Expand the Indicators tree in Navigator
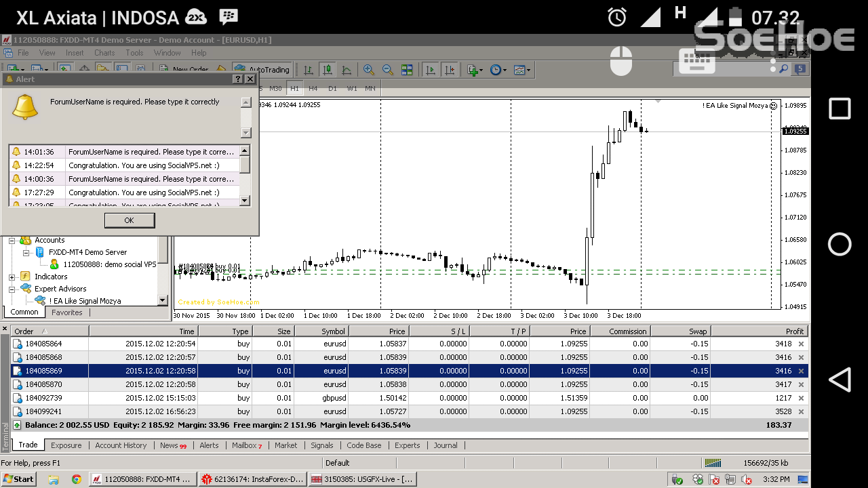The height and width of the screenshot is (488, 868). (12, 276)
